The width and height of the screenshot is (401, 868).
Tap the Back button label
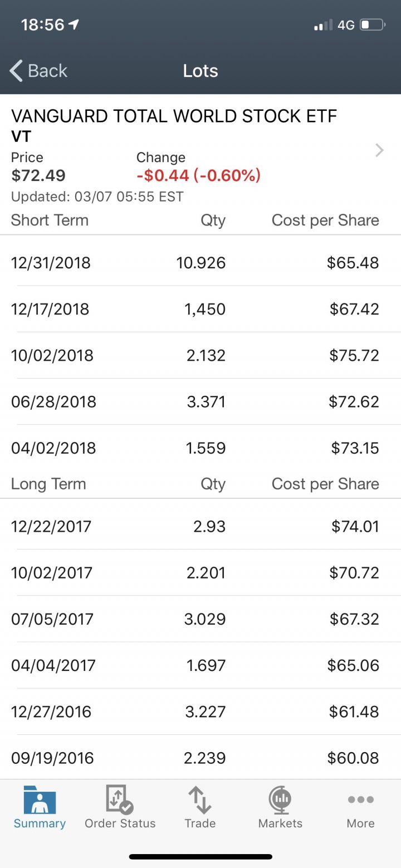[47, 71]
